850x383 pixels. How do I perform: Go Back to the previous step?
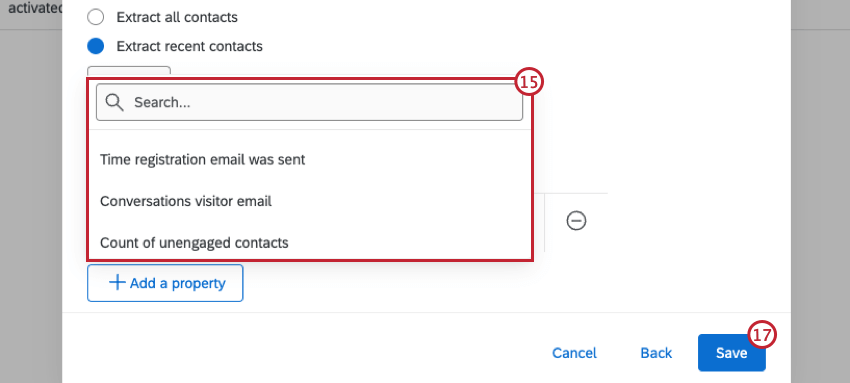tap(656, 353)
